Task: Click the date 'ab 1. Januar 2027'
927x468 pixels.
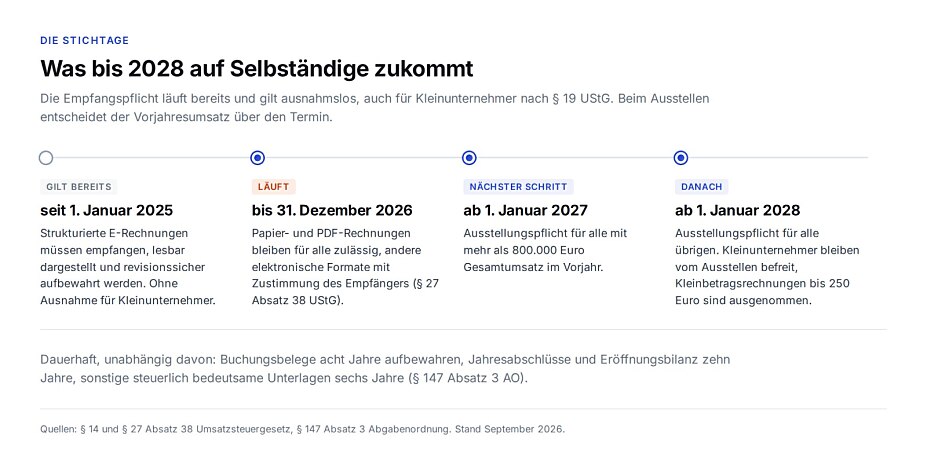Action: [x=526, y=210]
